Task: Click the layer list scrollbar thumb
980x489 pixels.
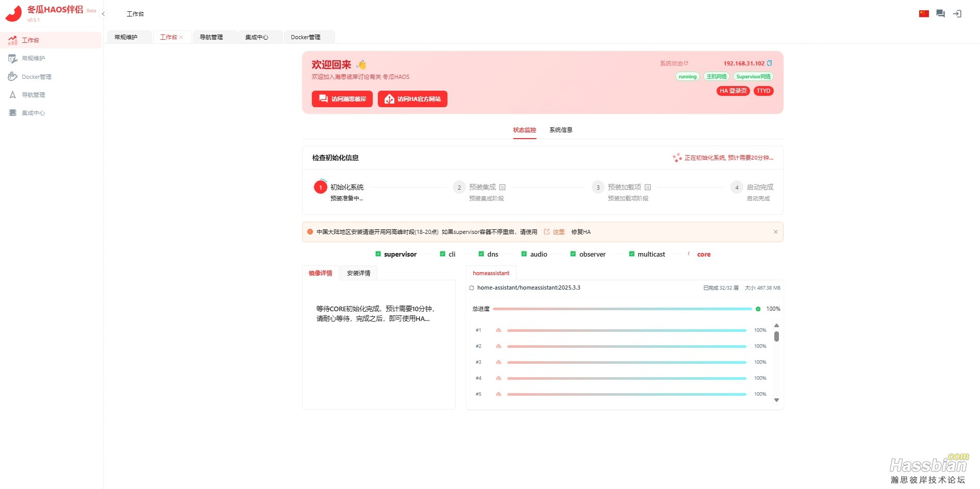Action: click(x=776, y=336)
